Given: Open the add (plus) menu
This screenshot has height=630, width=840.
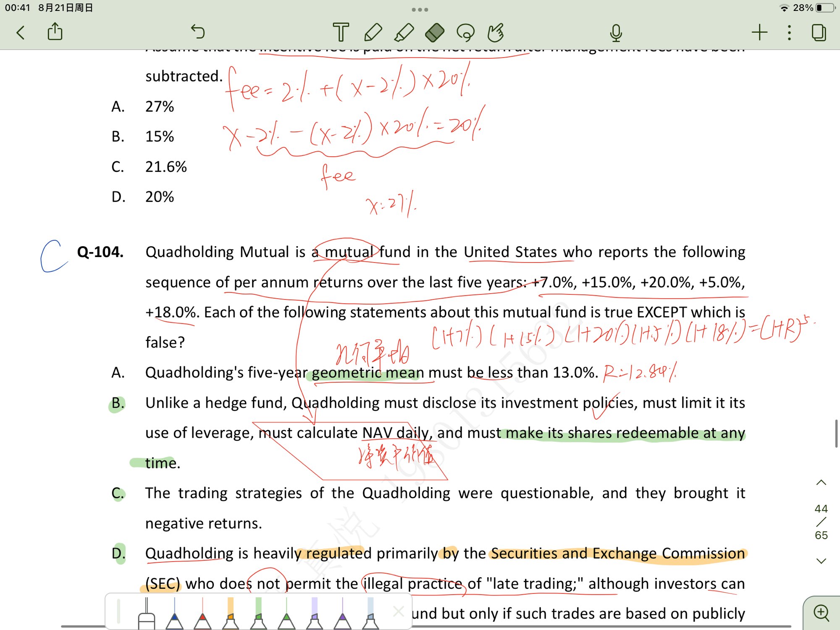Looking at the screenshot, I should [x=759, y=32].
